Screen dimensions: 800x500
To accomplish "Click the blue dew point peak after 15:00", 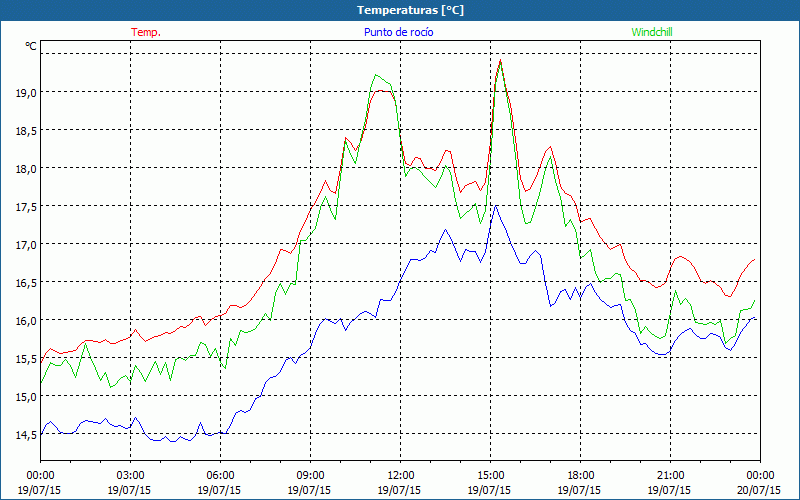I will pyautogui.click(x=495, y=206).
